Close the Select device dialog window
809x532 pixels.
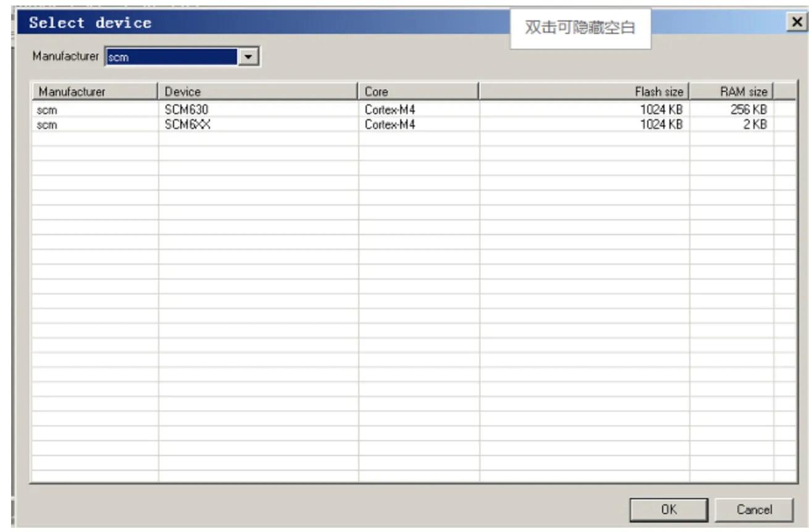coord(795,23)
